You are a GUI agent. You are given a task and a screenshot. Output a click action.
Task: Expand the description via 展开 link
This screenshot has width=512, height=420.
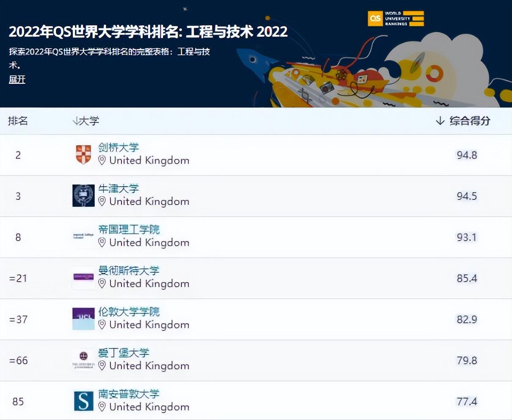coord(17,80)
